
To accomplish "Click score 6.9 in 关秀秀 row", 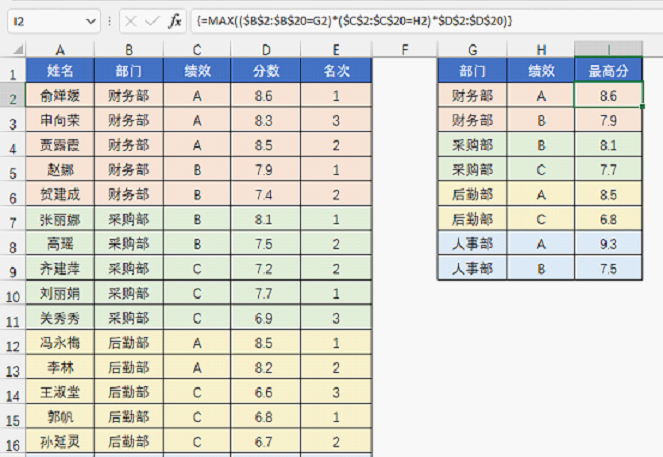I will [x=266, y=318].
